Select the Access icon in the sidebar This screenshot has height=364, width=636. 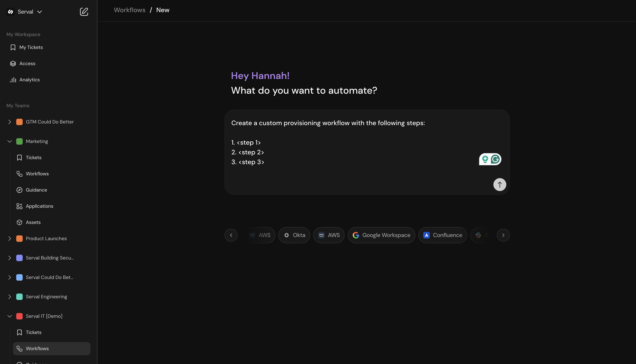point(13,63)
